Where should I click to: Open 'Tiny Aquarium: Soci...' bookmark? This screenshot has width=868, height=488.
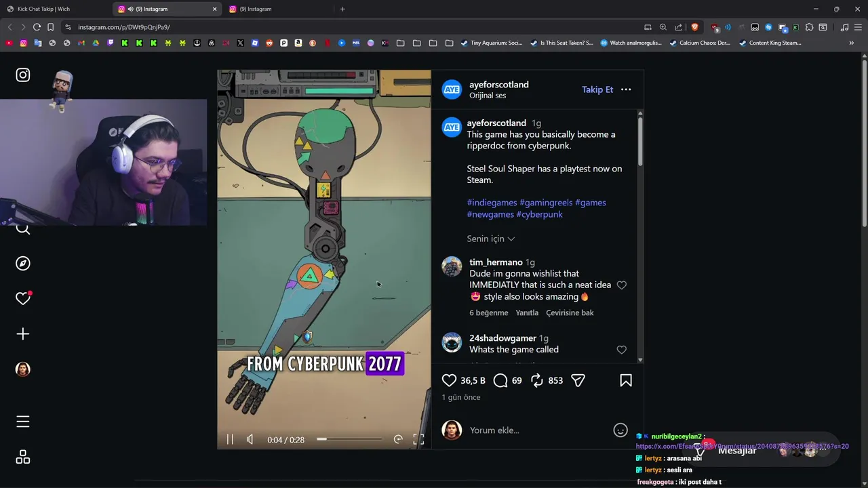coord(492,43)
